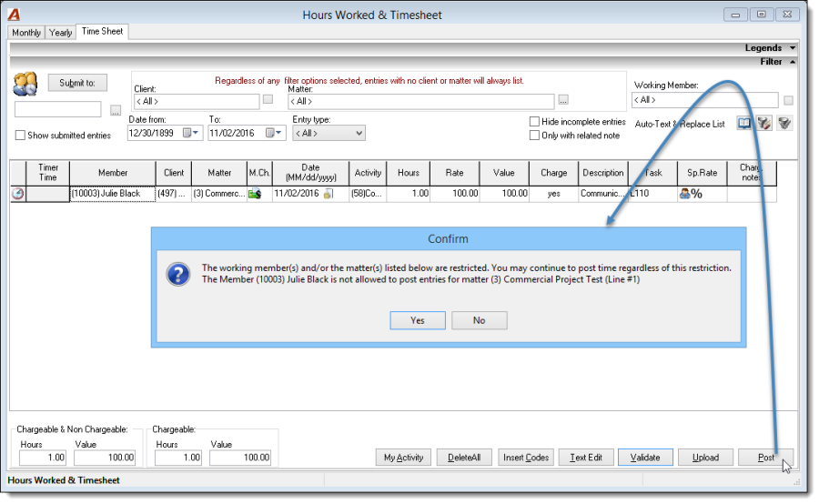Toggle Show submitted entries checkbox
Image resolution: width=819 pixels, height=504 pixels.
20,136
